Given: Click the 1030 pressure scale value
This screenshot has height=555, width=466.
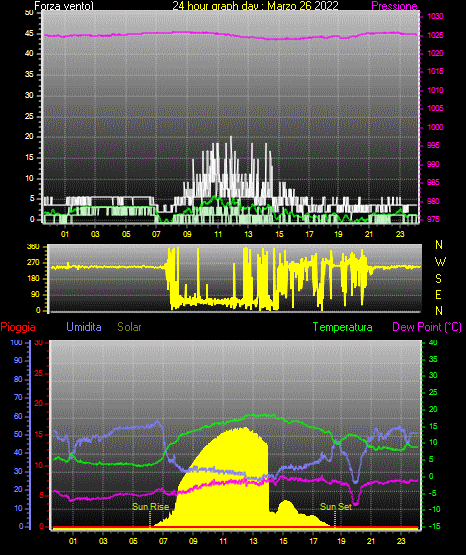Looking at the screenshot, I should [435, 16].
